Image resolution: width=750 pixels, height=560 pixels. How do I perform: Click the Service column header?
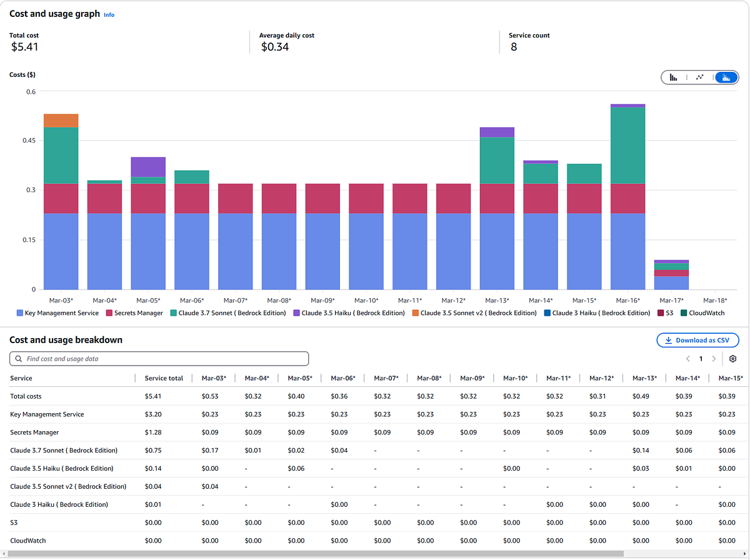pos(21,378)
